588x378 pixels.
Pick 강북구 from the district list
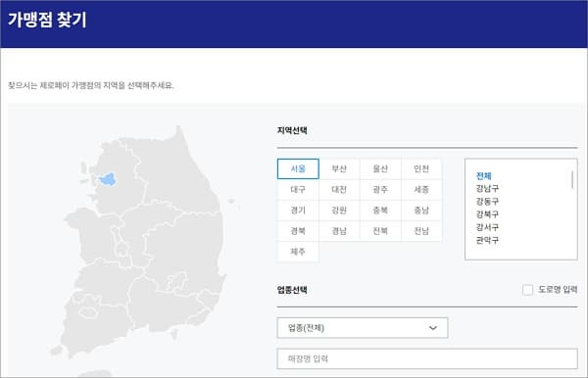(x=487, y=214)
